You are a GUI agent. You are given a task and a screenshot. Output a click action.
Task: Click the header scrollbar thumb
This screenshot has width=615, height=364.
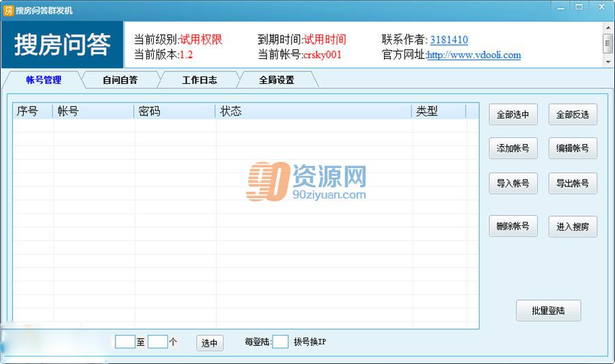pyautogui.click(x=608, y=44)
